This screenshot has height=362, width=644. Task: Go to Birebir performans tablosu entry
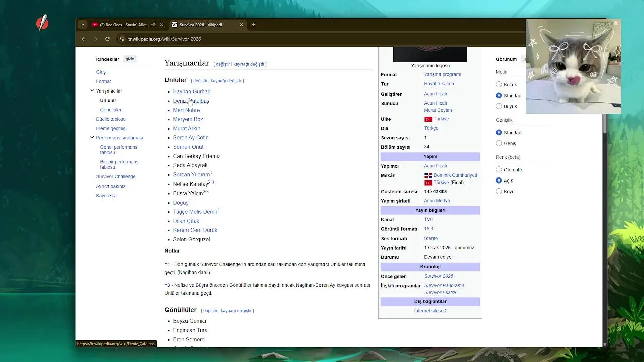coord(119,164)
